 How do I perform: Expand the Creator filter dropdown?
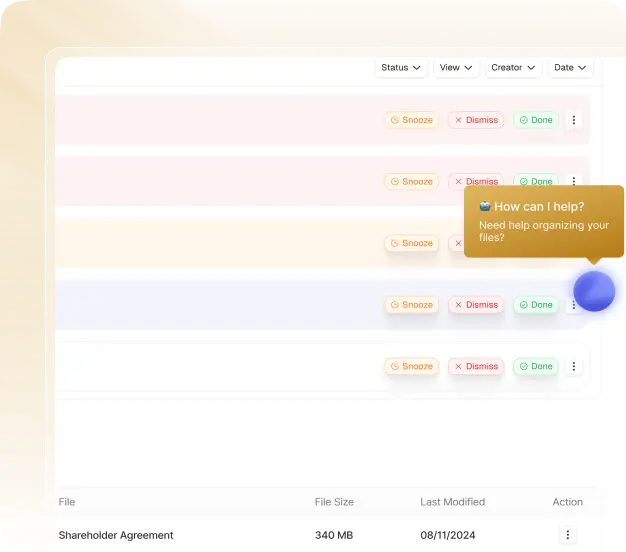pyautogui.click(x=513, y=67)
